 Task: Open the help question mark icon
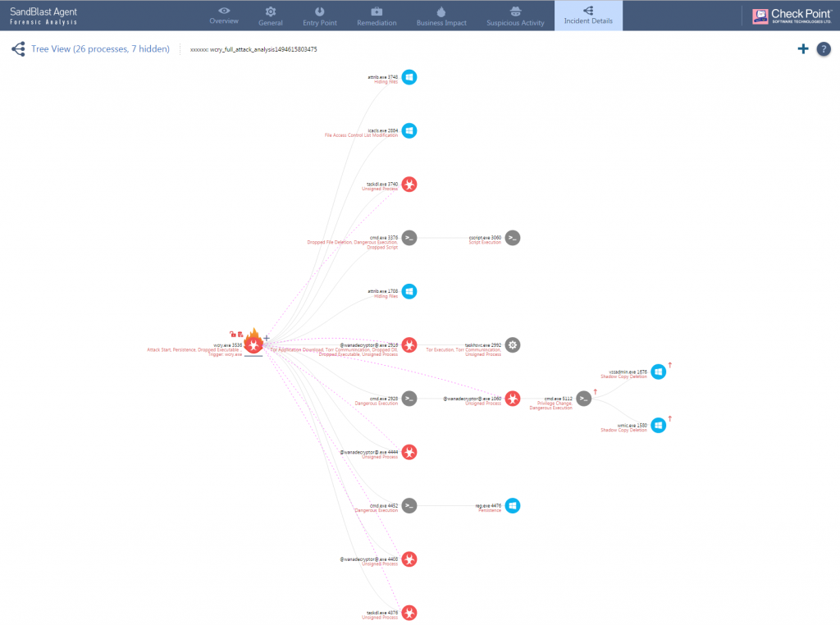[824, 49]
